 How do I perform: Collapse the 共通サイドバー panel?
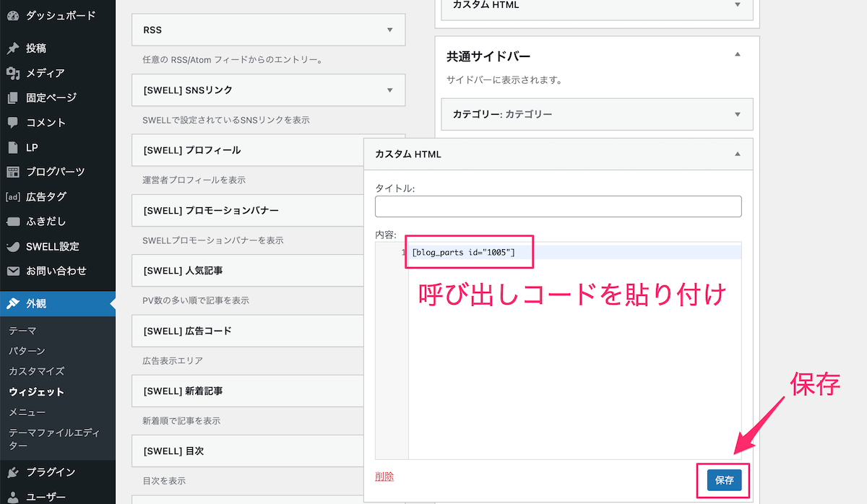click(737, 55)
